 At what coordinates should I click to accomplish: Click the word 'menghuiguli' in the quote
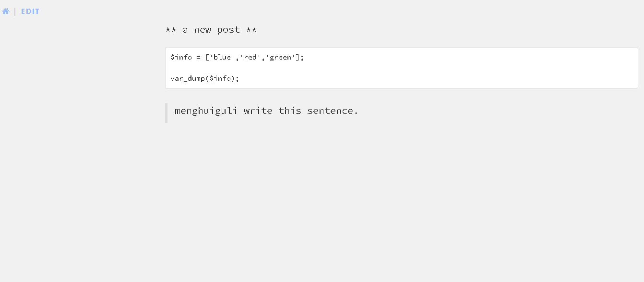206,111
